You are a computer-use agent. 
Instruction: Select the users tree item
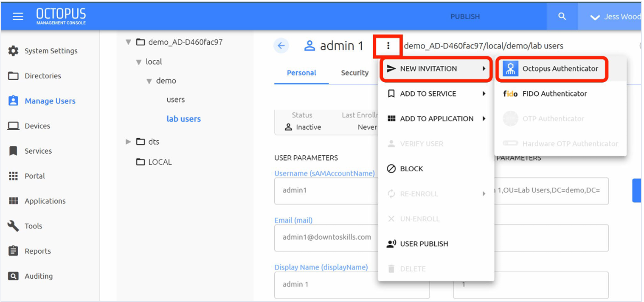tap(176, 100)
